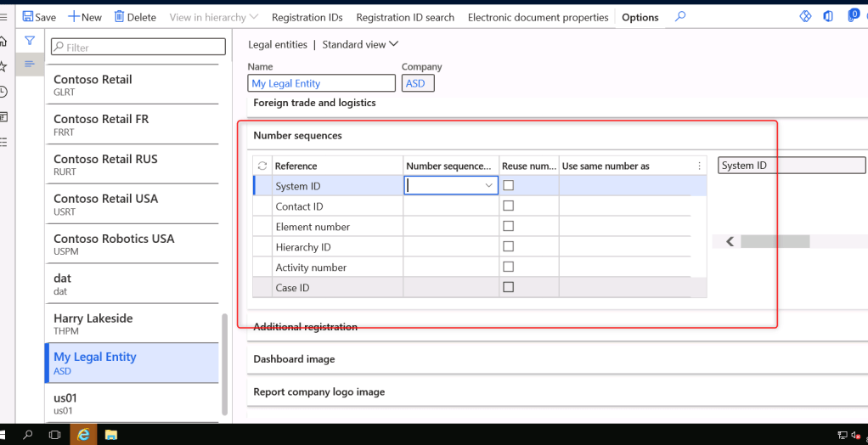The image size is (868, 445).
Task: Click the filter funnel icon
Action: pyautogui.click(x=30, y=41)
